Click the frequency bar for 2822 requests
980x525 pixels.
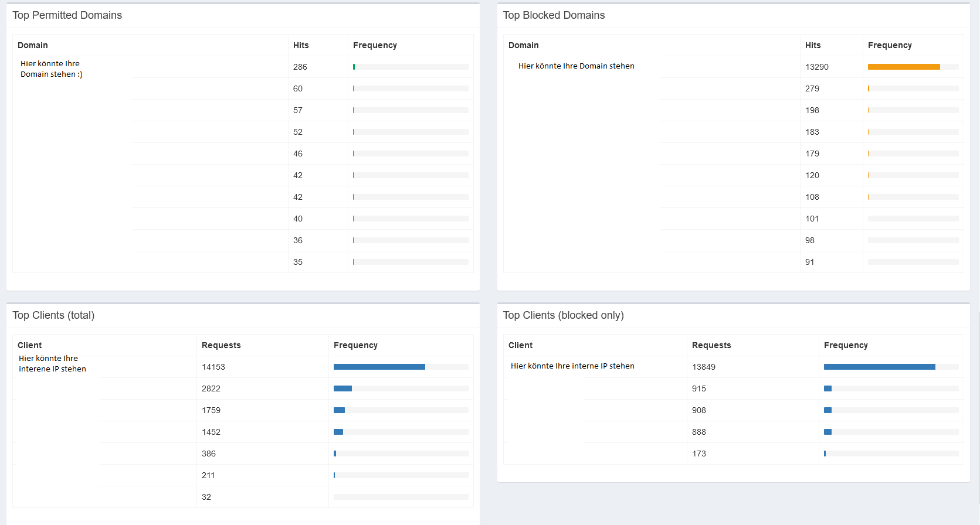[x=343, y=388]
